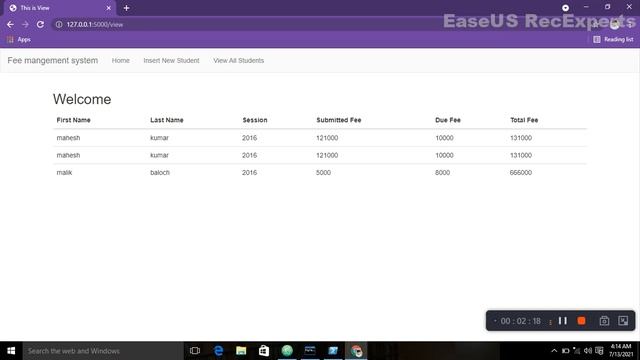
Task: Open File Explorer from the taskbar
Action: point(241,351)
